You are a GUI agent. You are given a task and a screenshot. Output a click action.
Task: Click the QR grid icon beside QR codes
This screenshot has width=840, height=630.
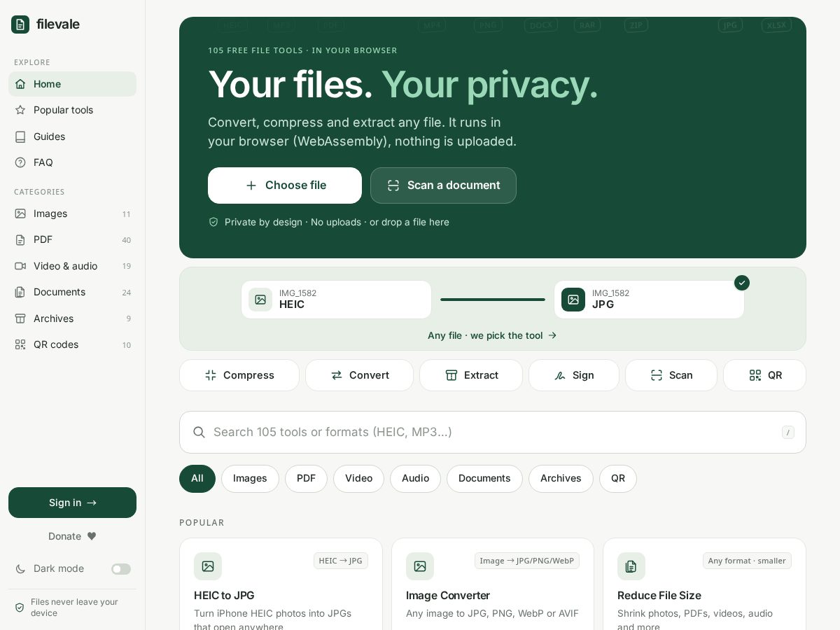20,344
